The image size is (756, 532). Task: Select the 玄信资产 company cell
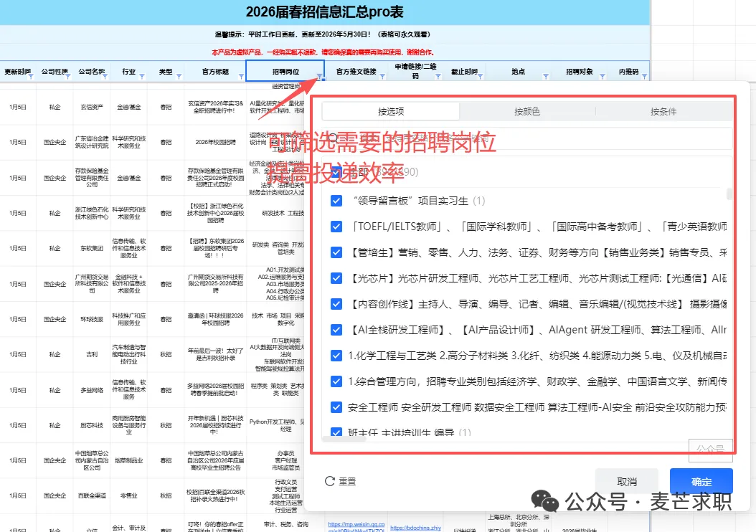pos(92,107)
